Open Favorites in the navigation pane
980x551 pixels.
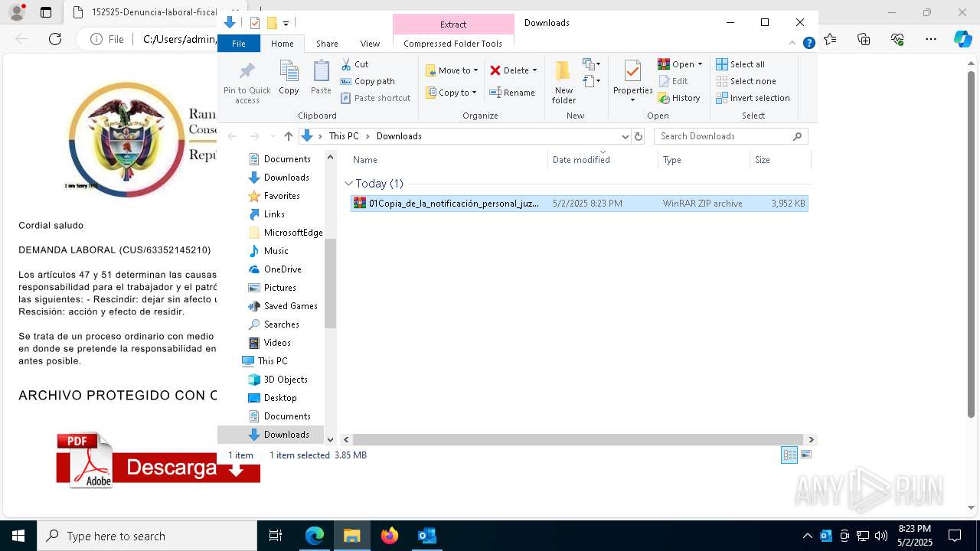tap(281, 196)
